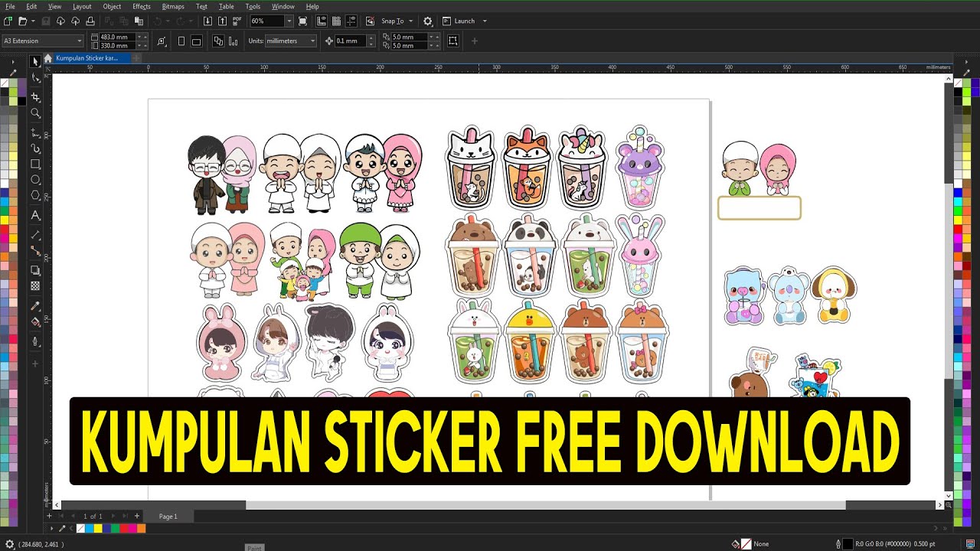980x551 pixels.
Task: Select the Transparency tool
Action: [35, 286]
